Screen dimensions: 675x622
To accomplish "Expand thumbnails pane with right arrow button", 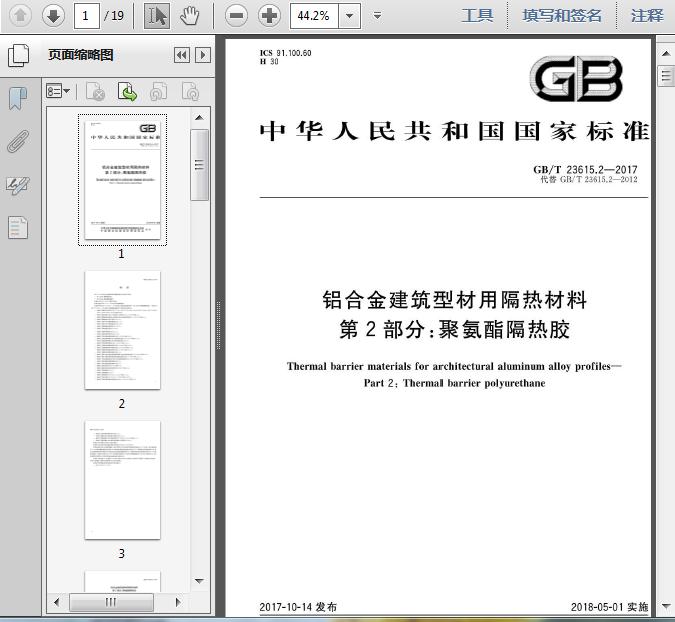I will (x=203, y=55).
